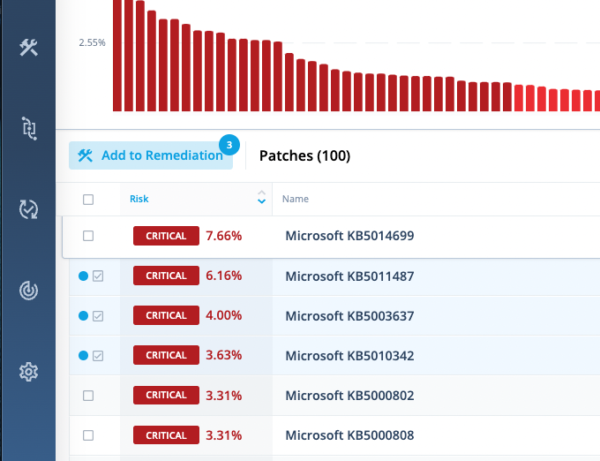Click the Risk column header

tap(139, 199)
